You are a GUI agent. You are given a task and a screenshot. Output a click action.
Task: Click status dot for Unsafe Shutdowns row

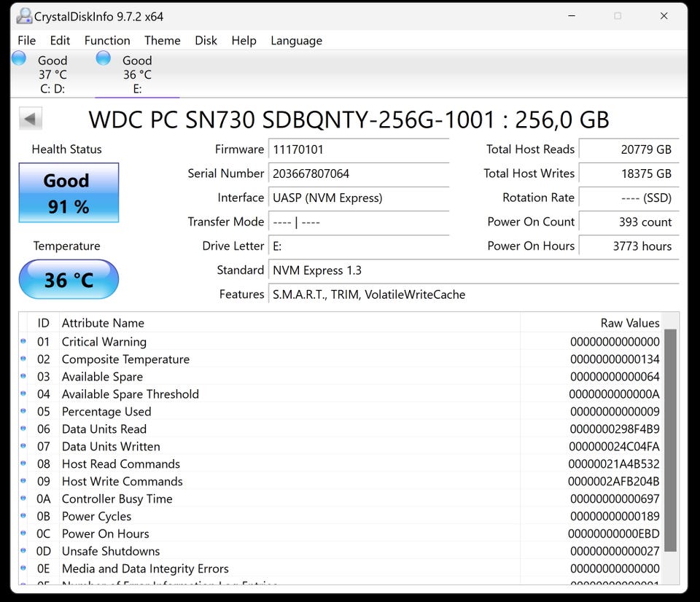23,551
